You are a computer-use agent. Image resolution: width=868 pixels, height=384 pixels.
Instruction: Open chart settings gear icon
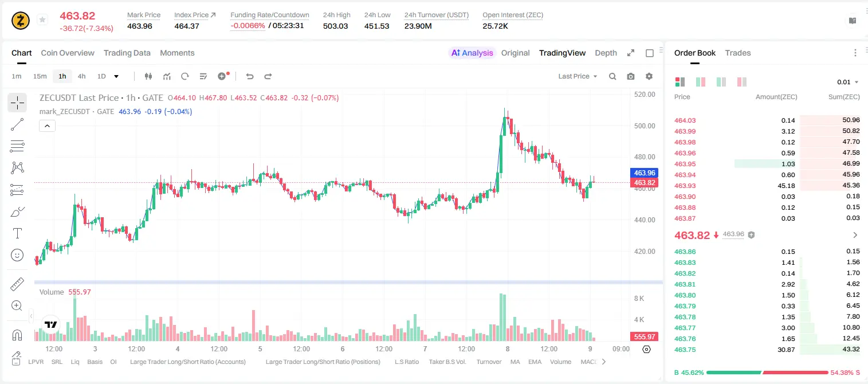[x=649, y=76]
